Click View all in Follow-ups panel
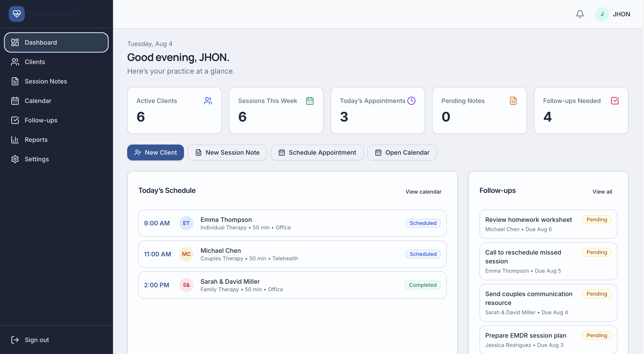Image resolution: width=644 pixels, height=354 pixels. (602, 192)
